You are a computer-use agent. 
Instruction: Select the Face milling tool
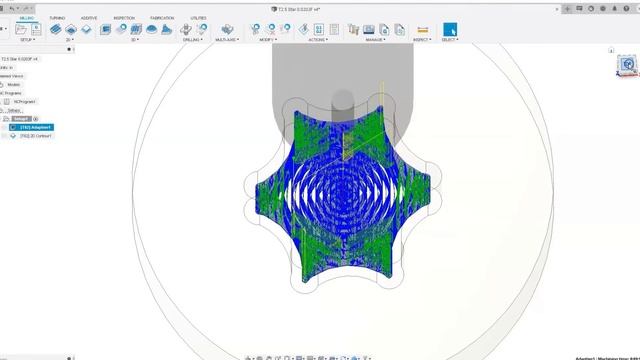(x=87, y=29)
